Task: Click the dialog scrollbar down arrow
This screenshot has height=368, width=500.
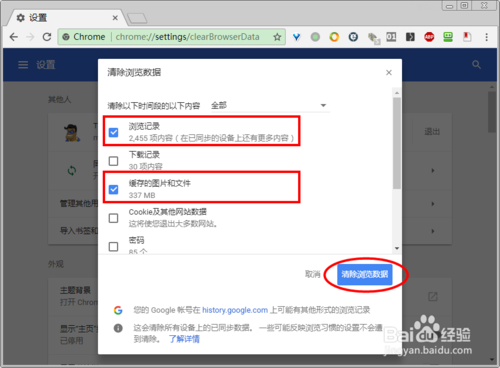Action: point(397,248)
